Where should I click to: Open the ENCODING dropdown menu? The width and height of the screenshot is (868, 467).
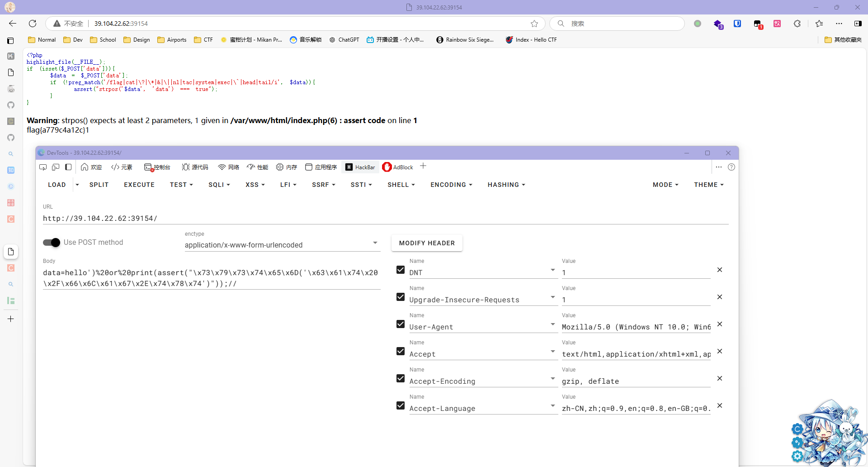[451, 185]
